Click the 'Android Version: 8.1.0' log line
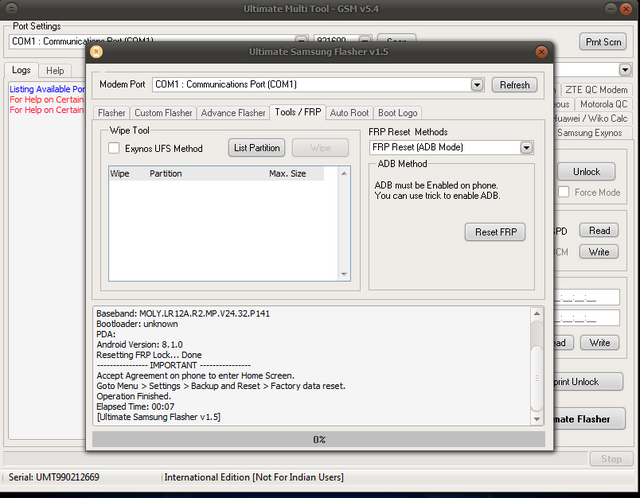 140,345
